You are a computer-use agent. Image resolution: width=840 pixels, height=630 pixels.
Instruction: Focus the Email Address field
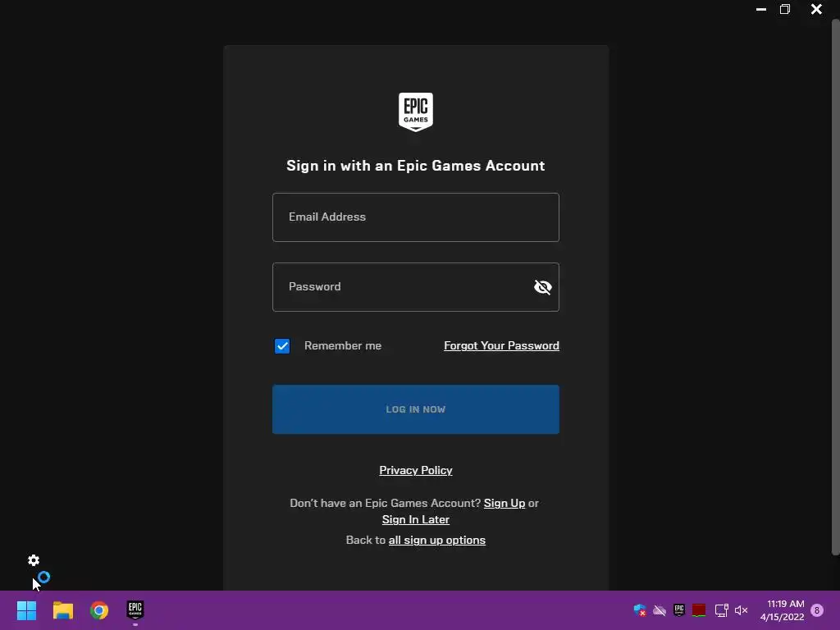pyautogui.click(x=416, y=217)
